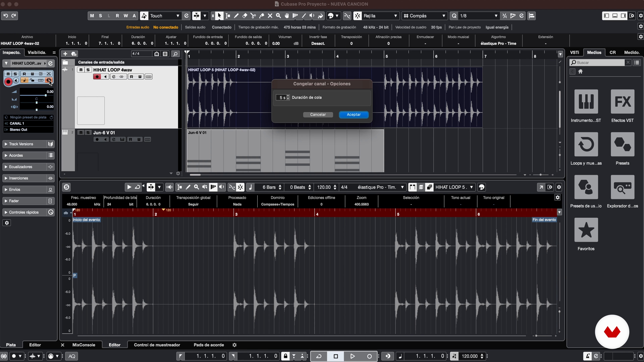
Task: Click the Add Track plus button
Action: point(65,54)
